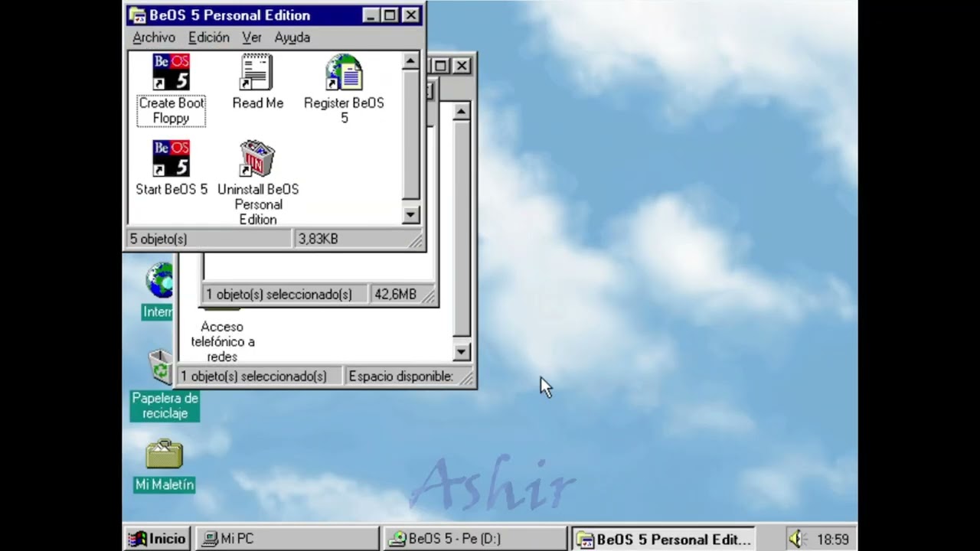
Task: Click the 5 objeto(s) status bar text
Action: (158, 239)
